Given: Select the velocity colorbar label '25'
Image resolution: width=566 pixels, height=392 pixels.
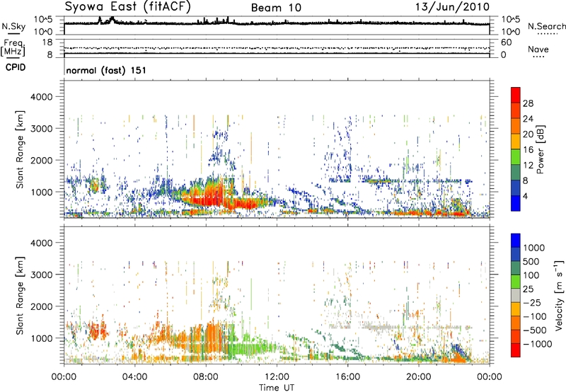Looking at the screenshot, I should click(x=528, y=289).
